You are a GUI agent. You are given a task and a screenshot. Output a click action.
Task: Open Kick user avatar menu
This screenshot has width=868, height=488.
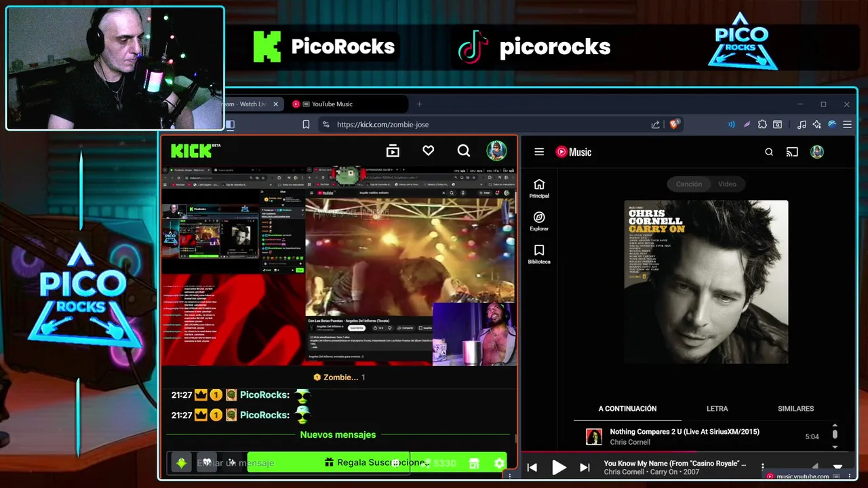tap(496, 150)
